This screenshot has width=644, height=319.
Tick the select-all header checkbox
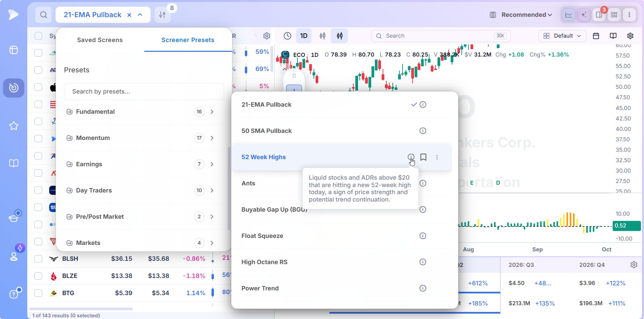point(38,36)
